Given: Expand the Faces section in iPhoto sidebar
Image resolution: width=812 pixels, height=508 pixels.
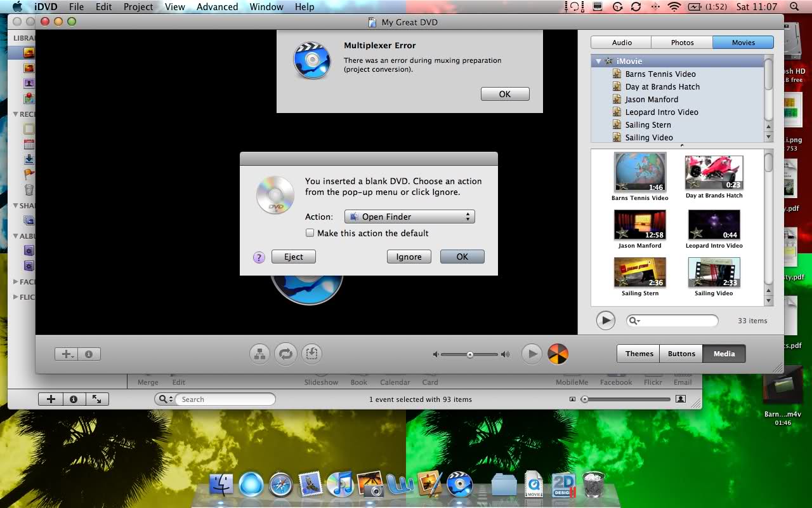Looking at the screenshot, I should point(16,282).
